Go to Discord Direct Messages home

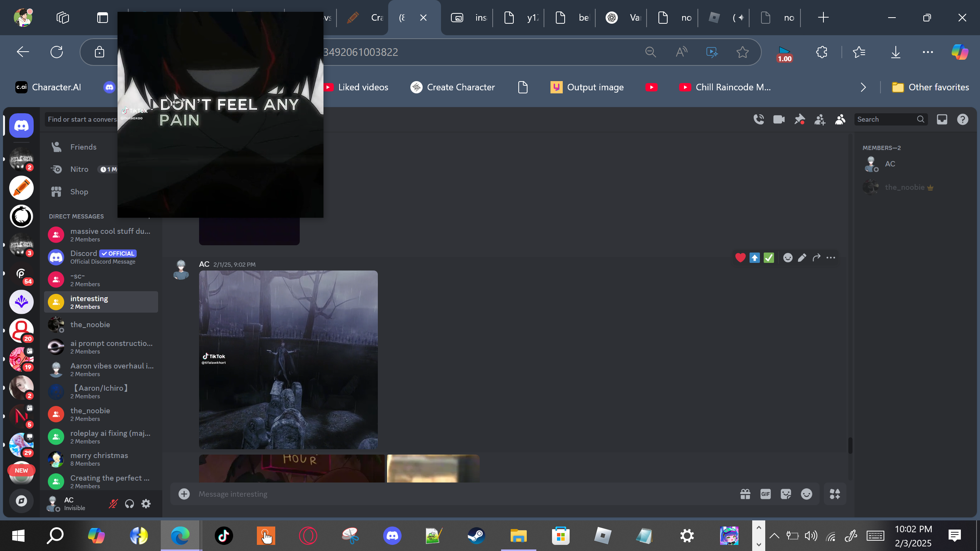coord(21,126)
